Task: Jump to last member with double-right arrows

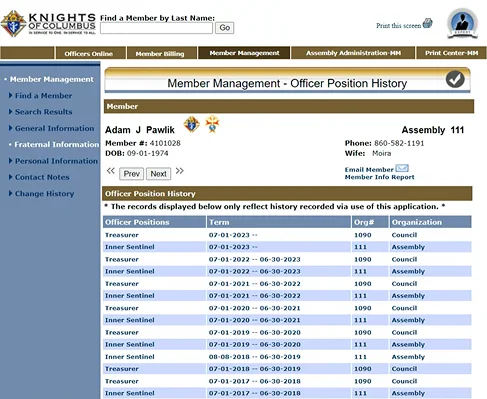Action: pos(180,171)
